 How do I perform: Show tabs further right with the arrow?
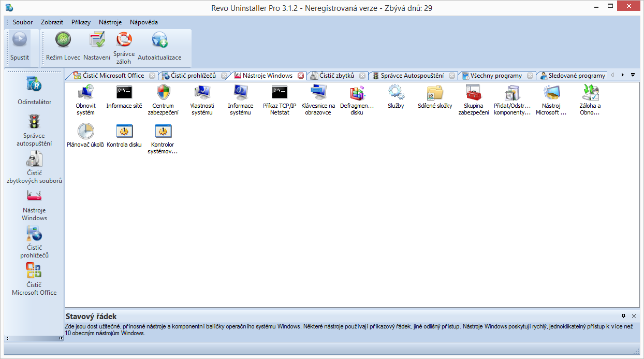[623, 75]
